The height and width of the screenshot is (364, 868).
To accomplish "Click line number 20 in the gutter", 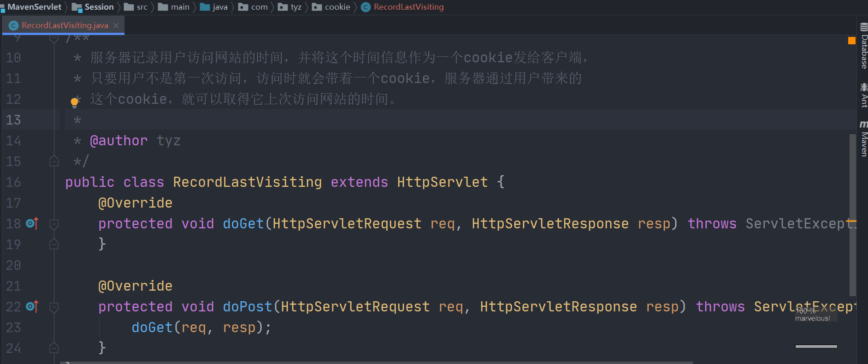I will pos(13,265).
